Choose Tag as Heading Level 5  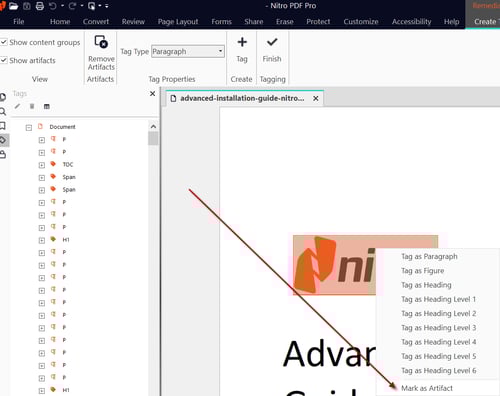pyautogui.click(x=438, y=356)
